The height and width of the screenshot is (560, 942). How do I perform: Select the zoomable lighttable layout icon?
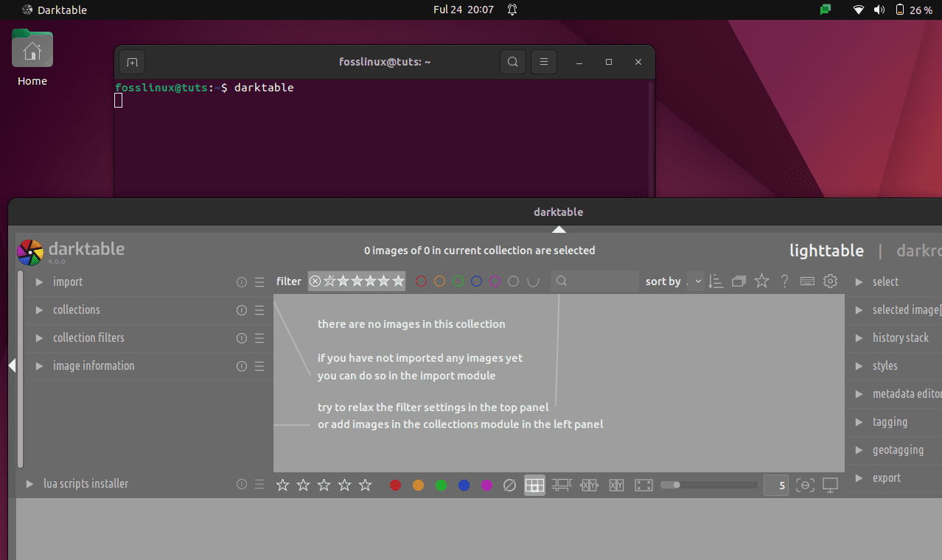(x=561, y=485)
